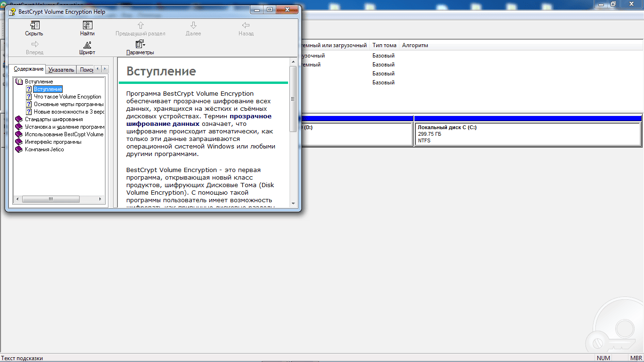Close the BestCrypt Help window
Screen dimensions: 644x362
(x=287, y=9)
